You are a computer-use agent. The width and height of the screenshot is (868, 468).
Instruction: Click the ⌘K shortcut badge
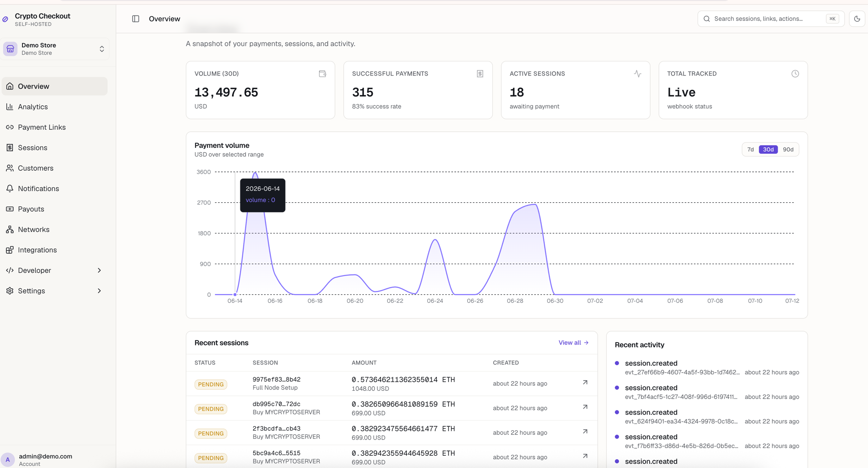tap(832, 19)
